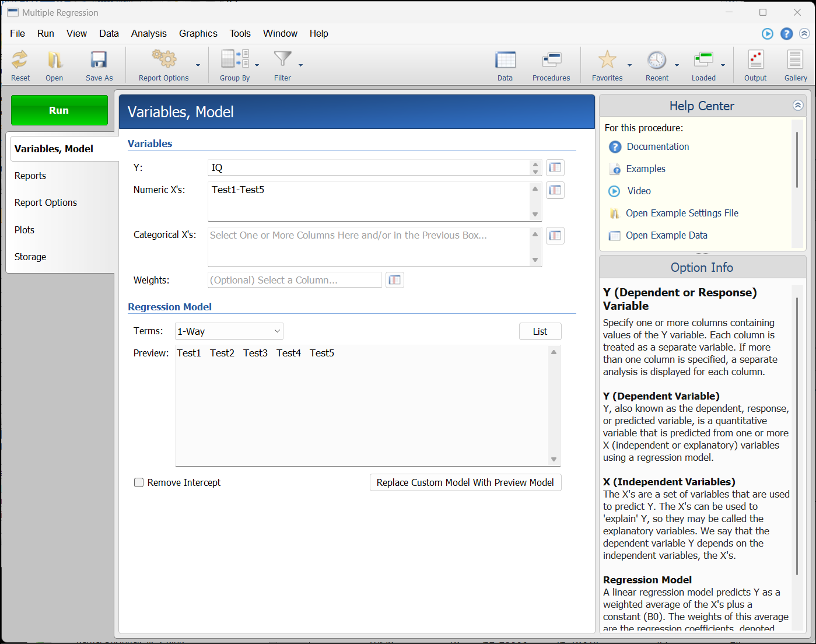The width and height of the screenshot is (816, 644).
Task: Click the Reset toolbar icon
Action: pos(20,60)
